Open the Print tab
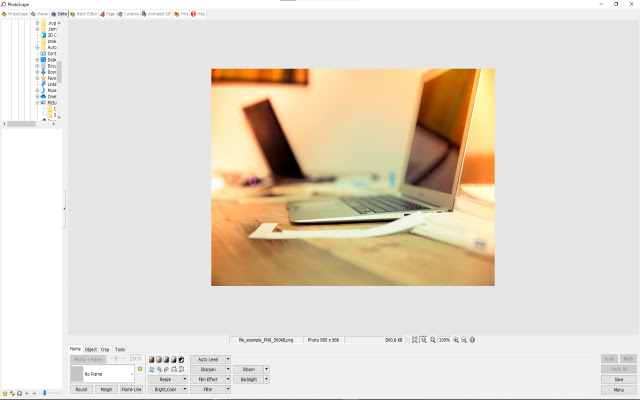 181,14
